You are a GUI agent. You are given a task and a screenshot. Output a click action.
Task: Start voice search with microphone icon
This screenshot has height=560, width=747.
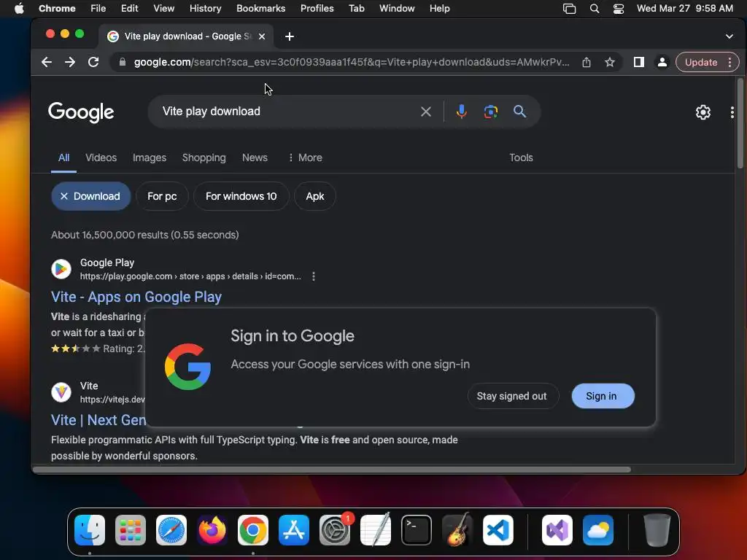point(461,112)
